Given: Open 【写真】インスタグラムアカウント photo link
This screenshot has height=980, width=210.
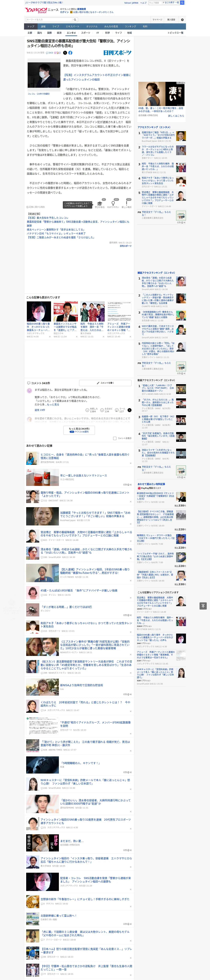Looking at the screenshot, I should click(97, 77).
